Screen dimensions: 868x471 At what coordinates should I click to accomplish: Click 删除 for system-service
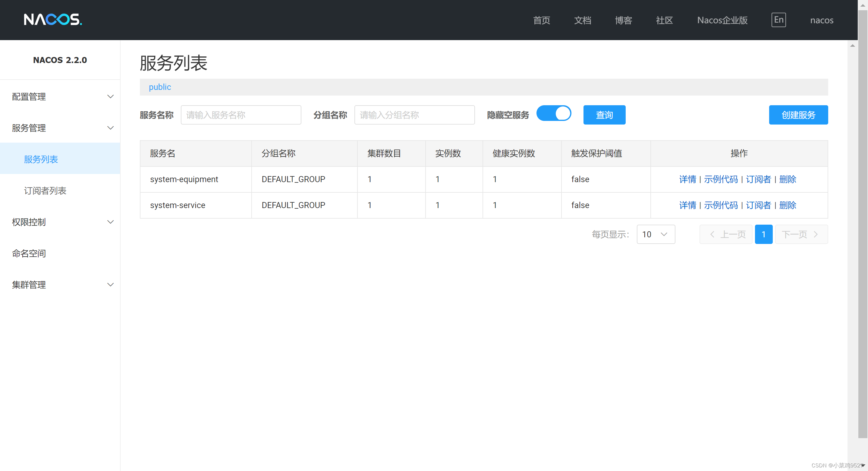(788, 205)
